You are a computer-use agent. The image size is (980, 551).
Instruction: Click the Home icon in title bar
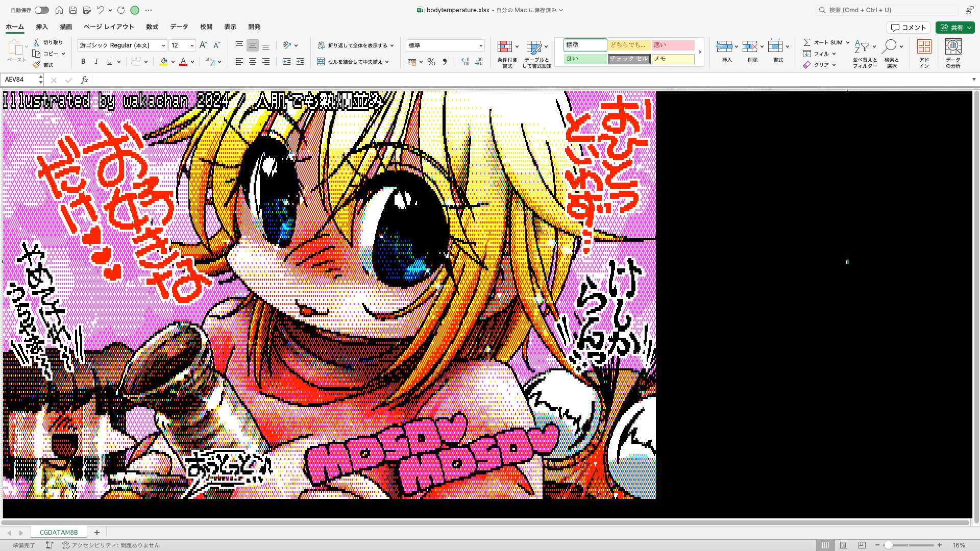[x=59, y=10]
